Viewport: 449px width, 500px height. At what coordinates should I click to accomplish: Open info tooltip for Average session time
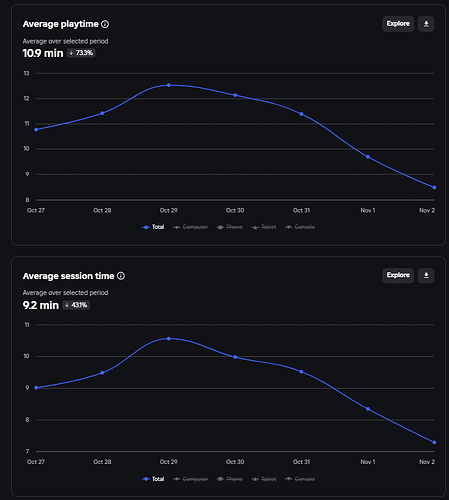(x=121, y=276)
